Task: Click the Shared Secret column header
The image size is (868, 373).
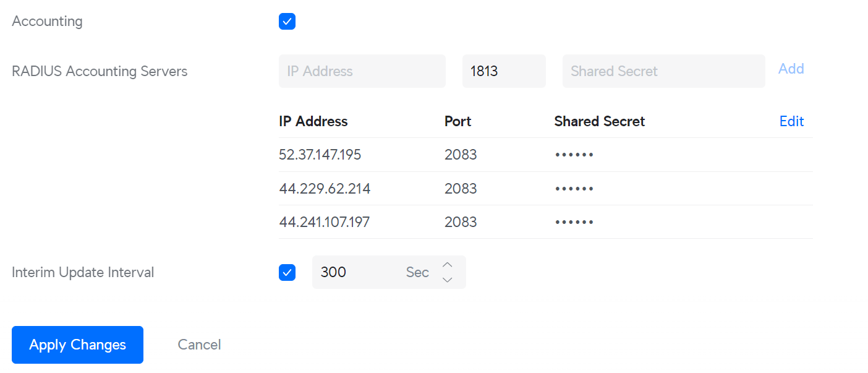Action: click(599, 121)
